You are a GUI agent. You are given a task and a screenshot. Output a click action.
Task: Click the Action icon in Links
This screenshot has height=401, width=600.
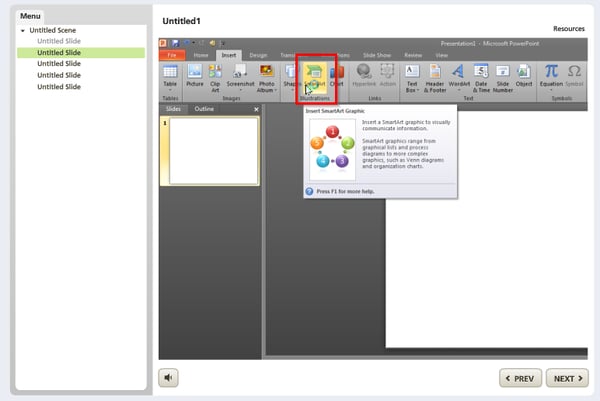[x=387, y=72]
